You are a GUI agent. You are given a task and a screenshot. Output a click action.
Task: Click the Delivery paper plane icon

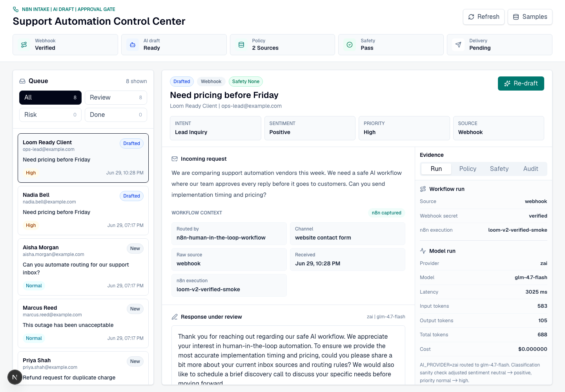458,45
